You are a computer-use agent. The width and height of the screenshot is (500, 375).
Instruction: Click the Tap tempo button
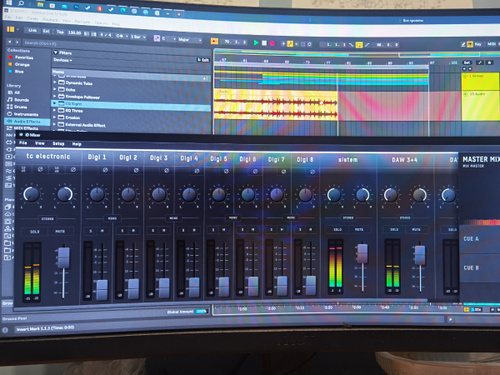(x=60, y=32)
